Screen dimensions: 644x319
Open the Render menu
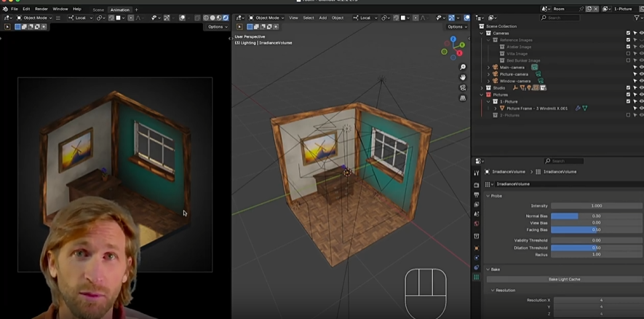coord(41,9)
